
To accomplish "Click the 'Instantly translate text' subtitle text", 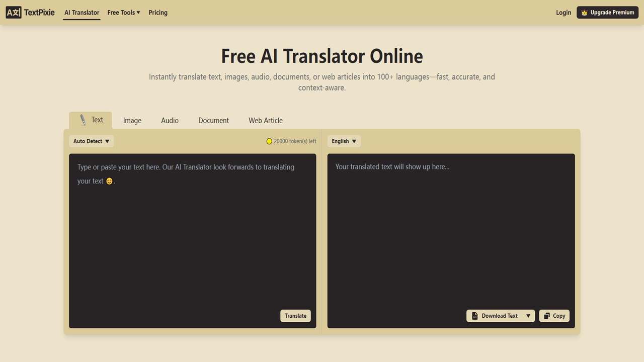I will point(322,82).
